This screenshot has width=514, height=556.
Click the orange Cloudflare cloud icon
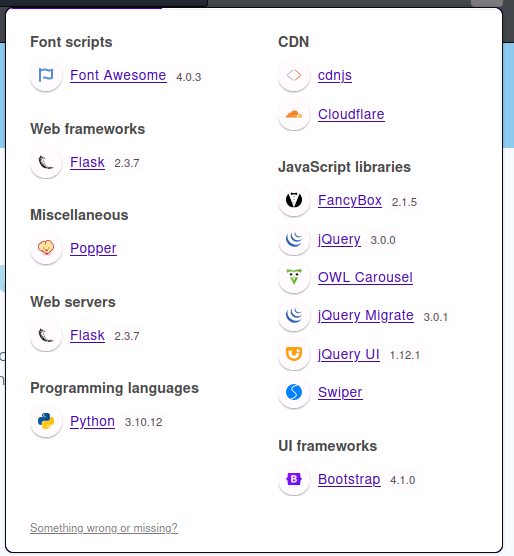coord(294,114)
